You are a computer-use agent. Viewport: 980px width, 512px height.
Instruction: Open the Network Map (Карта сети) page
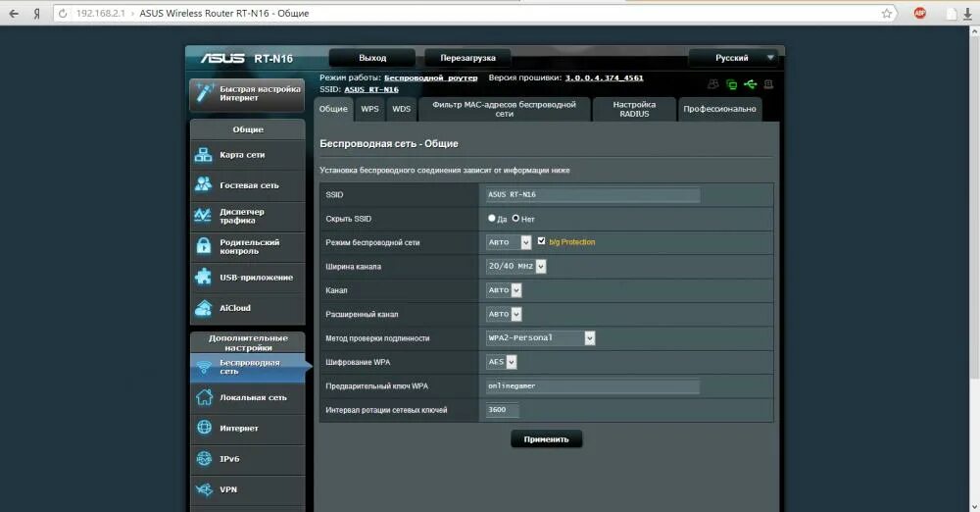248,155
